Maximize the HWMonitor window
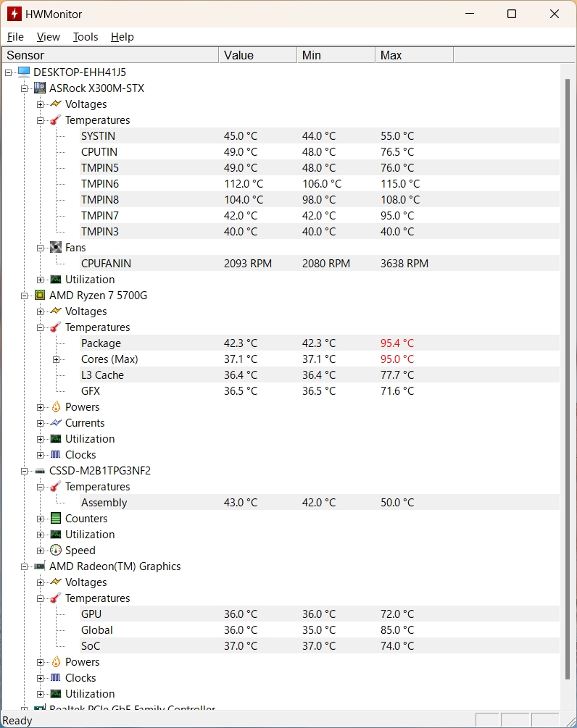The image size is (577, 728). (512, 14)
